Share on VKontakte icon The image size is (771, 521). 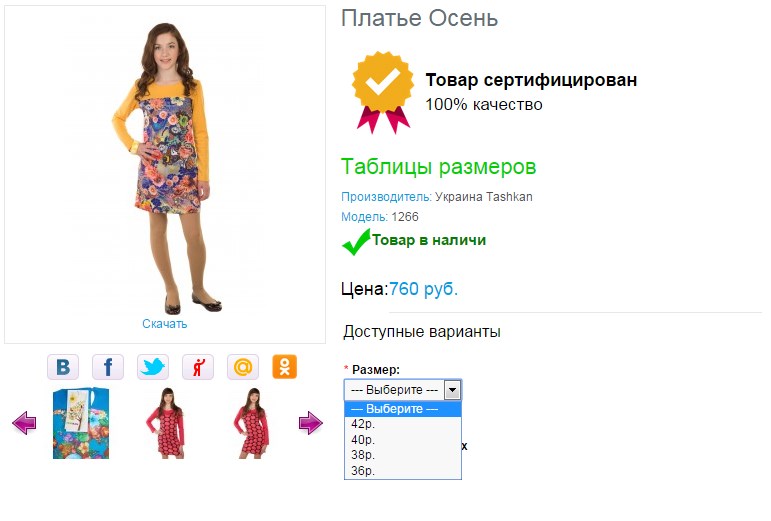[x=63, y=367]
